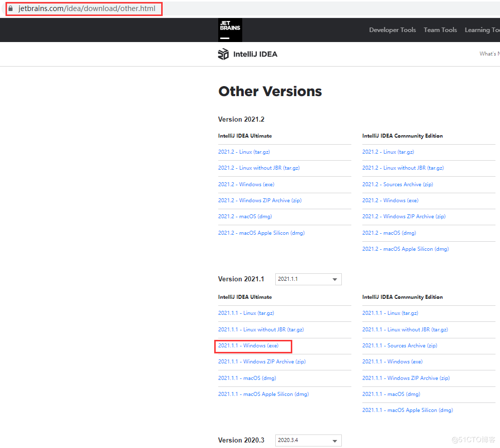The height and width of the screenshot is (448, 500).
Task: Click the JetBrains logo
Action: pos(230,30)
